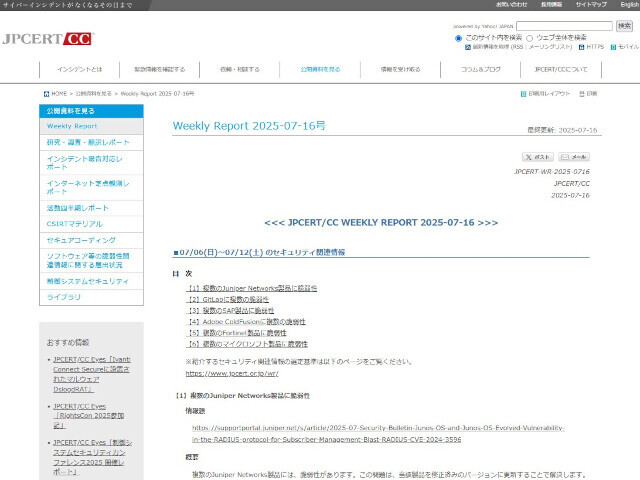The width and height of the screenshot is (640, 480).
Task: Open 依頼・相談する navigation menu
Action: [x=240, y=69]
